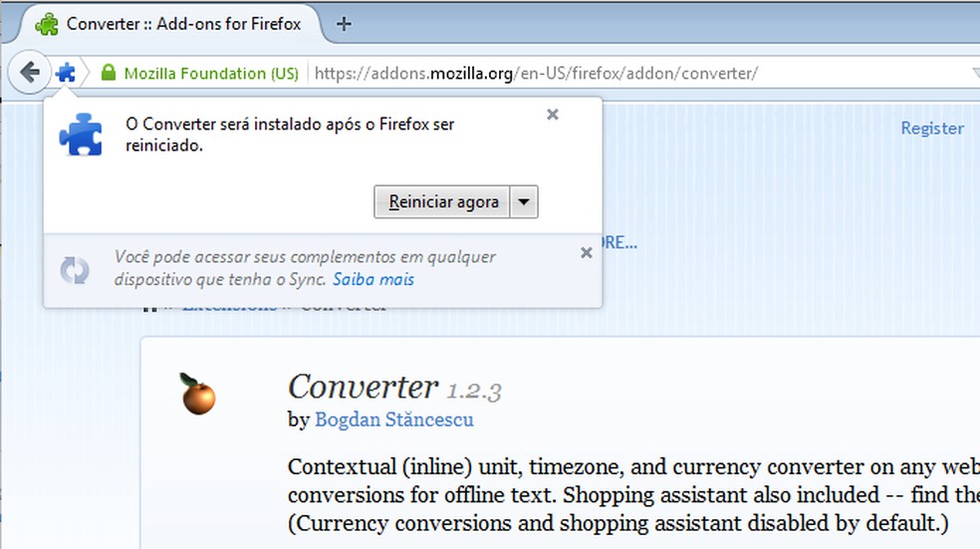Screen dimensions: 980x549
Task: Open dropdown arrow beside Reiniciar agora
Action: (525, 202)
